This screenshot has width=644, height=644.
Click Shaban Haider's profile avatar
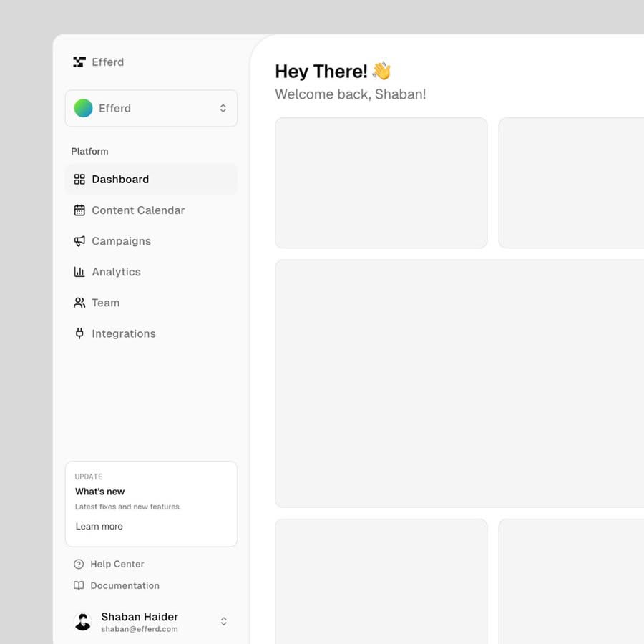83,621
